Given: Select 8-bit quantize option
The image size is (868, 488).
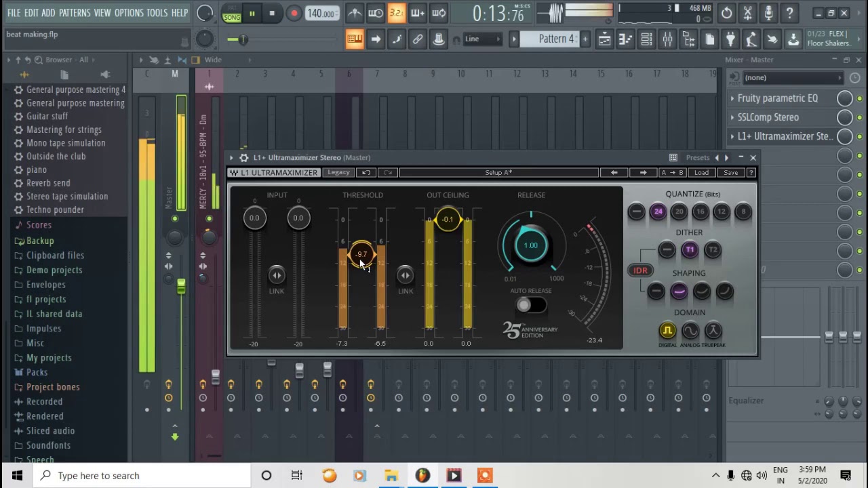Looking at the screenshot, I should pos(743,212).
